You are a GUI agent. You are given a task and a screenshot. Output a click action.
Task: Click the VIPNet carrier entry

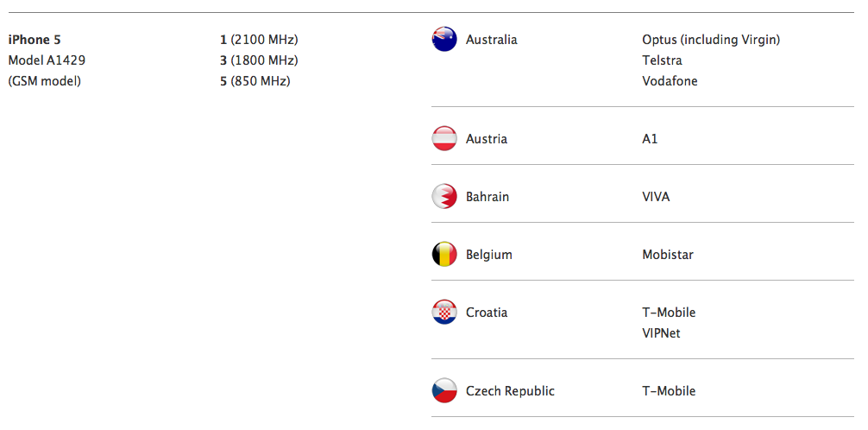661,333
